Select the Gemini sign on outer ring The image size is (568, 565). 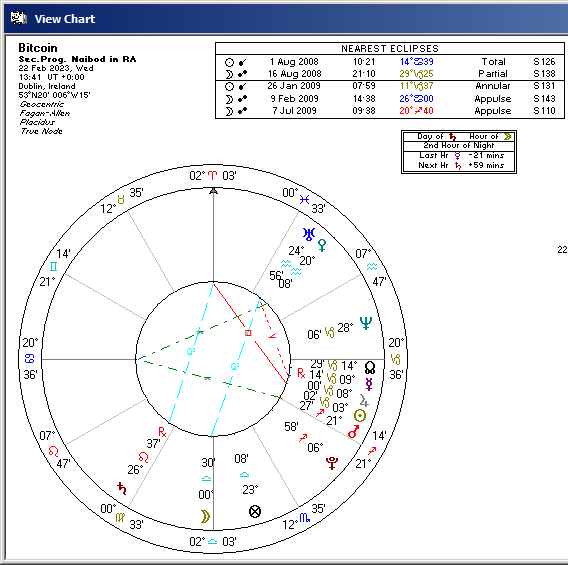(x=53, y=267)
